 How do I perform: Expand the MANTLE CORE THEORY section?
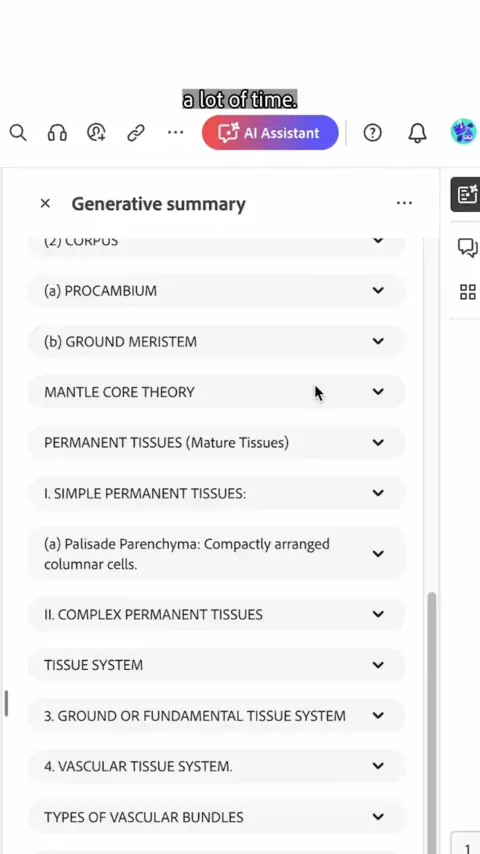pos(217,392)
